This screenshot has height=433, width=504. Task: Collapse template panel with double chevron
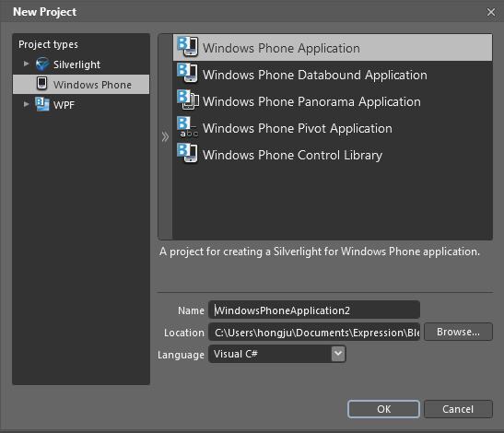click(x=165, y=136)
